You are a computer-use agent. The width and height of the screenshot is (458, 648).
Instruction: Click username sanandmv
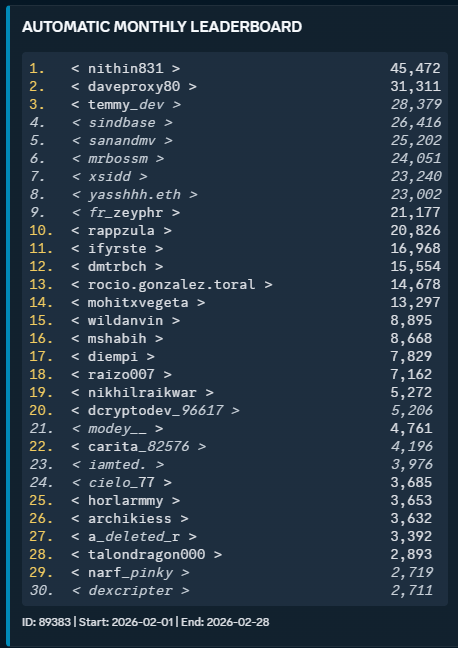point(122,141)
